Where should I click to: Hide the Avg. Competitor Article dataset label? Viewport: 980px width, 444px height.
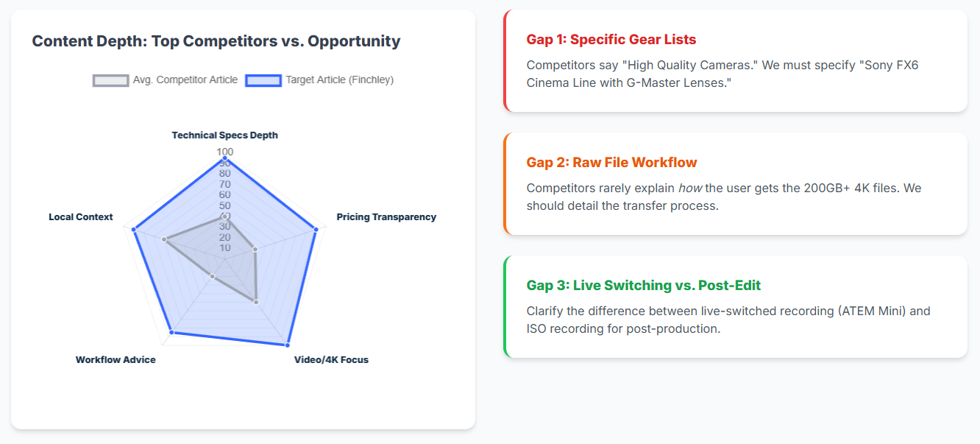[185, 80]
